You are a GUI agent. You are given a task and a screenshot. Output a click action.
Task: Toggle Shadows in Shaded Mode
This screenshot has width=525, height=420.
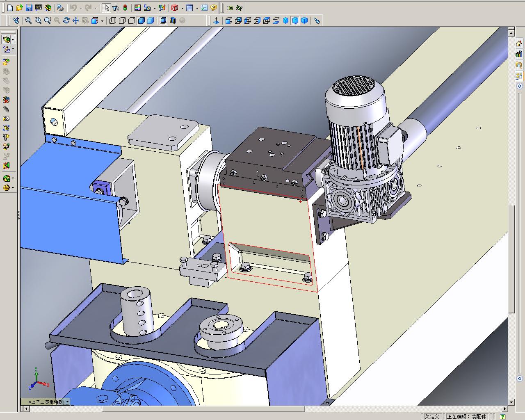pyautogui.click(x=163, y=21)
